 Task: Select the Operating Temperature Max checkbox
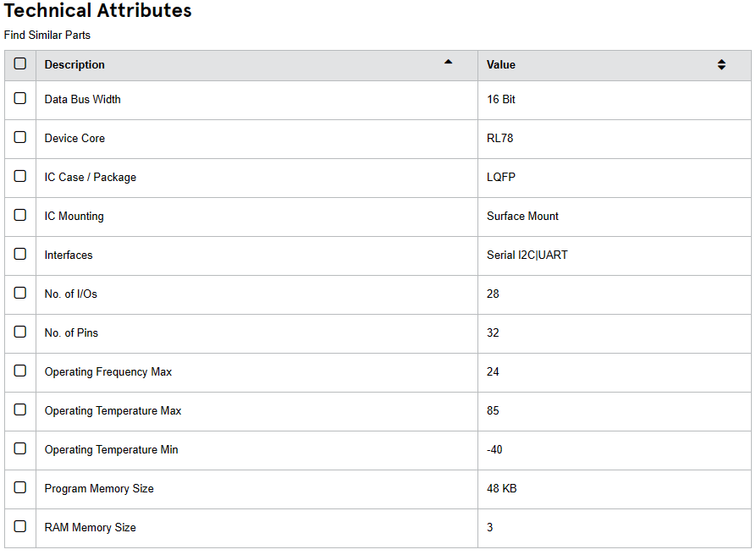click(x=20, y=410)
